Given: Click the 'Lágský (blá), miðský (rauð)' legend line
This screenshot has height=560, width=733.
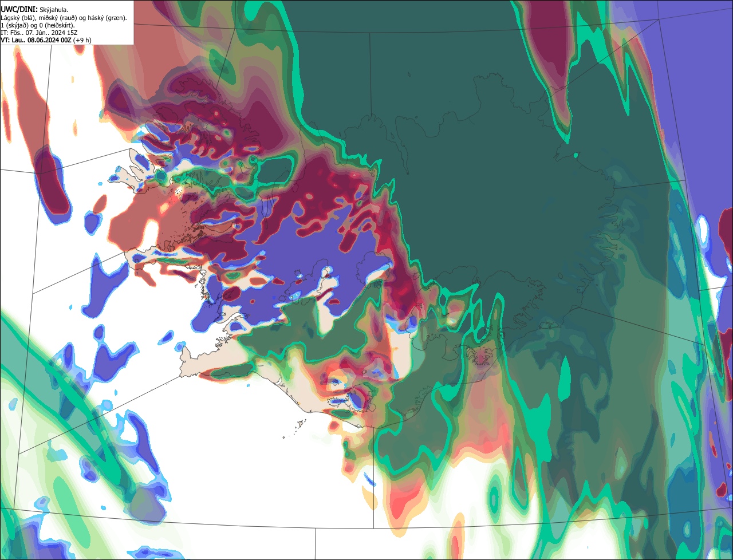Looking at the screenshot, I should 64,18.
